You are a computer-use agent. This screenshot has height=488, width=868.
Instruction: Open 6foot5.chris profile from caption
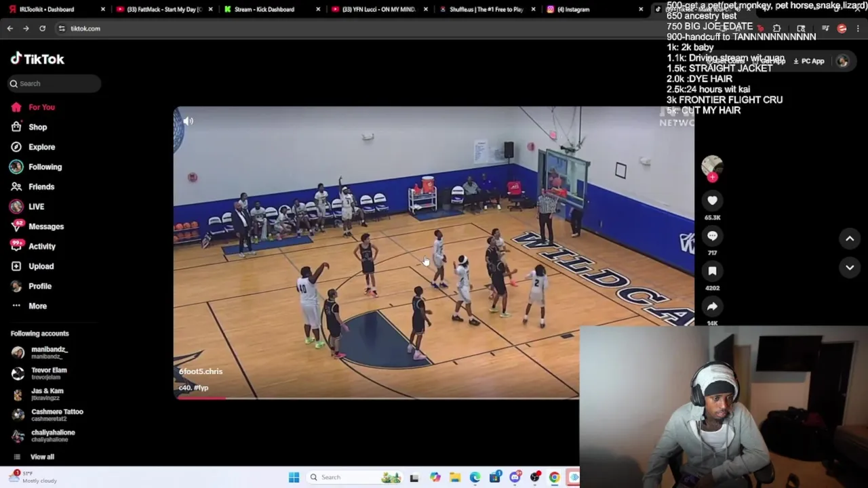click(201, 371)
